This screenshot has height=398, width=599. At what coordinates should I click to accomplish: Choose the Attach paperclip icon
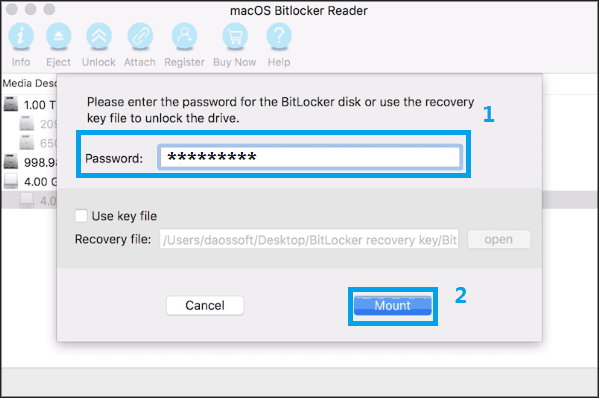[x=140, y=36]
